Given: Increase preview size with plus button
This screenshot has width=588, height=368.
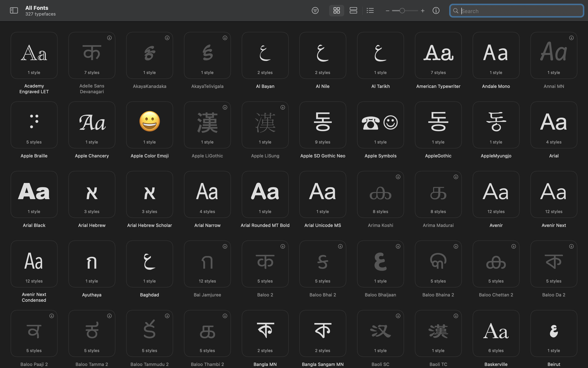Looking at the screenshot, I should 423,11.
